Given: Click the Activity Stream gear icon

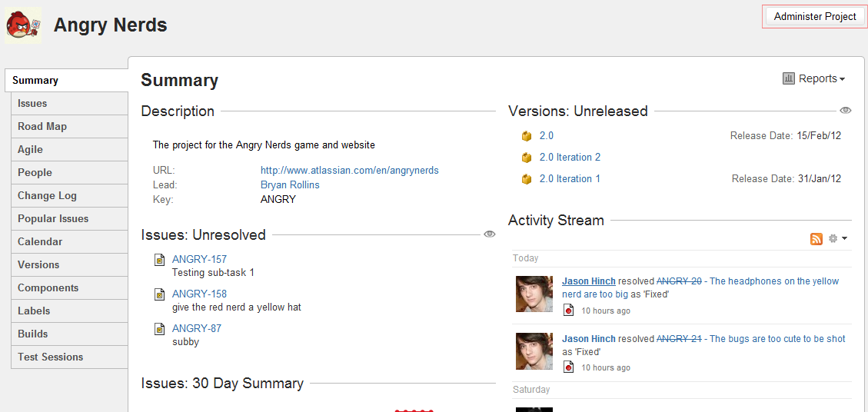Looking at the screenshot, I should tap(833, 239).
